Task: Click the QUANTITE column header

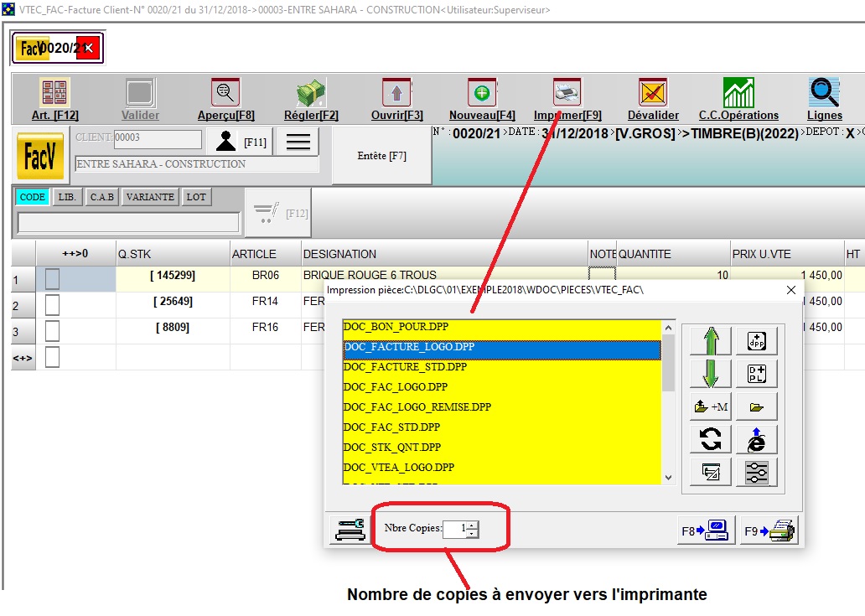Action: pos(673,254)
